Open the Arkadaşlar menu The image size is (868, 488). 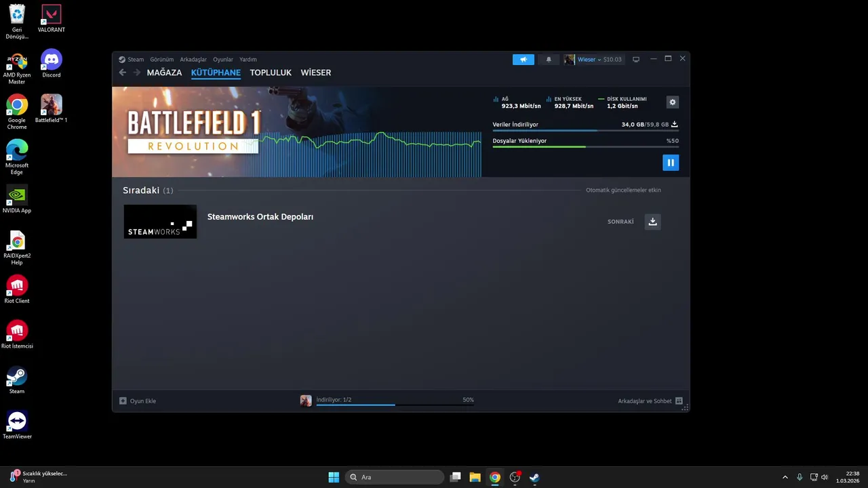point(193,60)
